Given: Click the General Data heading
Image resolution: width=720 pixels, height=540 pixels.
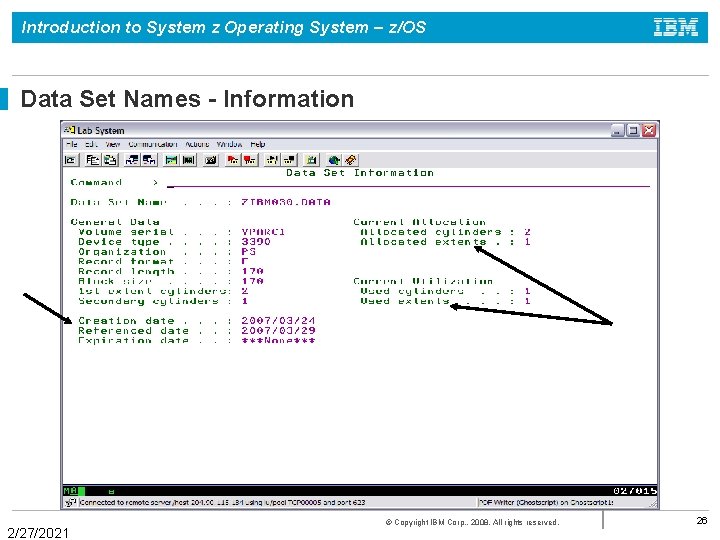Looking at the screenshot, I should (115, 222).
